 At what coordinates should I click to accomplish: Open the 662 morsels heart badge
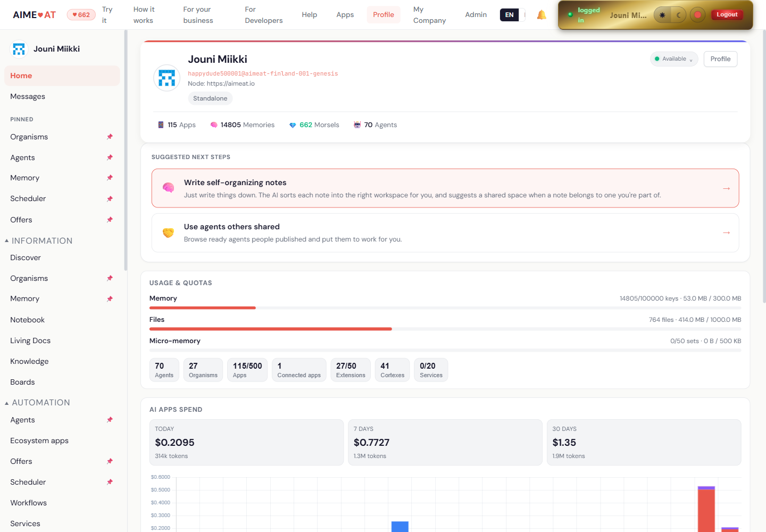click(x=81, y=15)
